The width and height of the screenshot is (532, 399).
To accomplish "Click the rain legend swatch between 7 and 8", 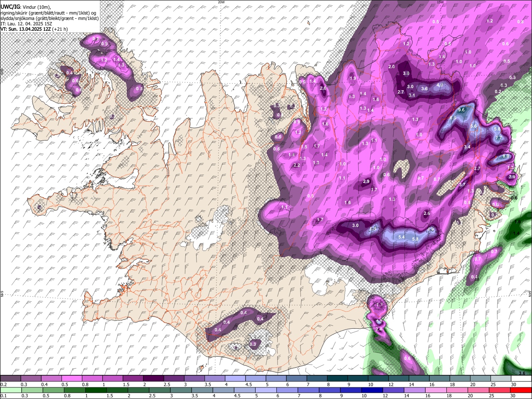I will click(x=309, y=390).
